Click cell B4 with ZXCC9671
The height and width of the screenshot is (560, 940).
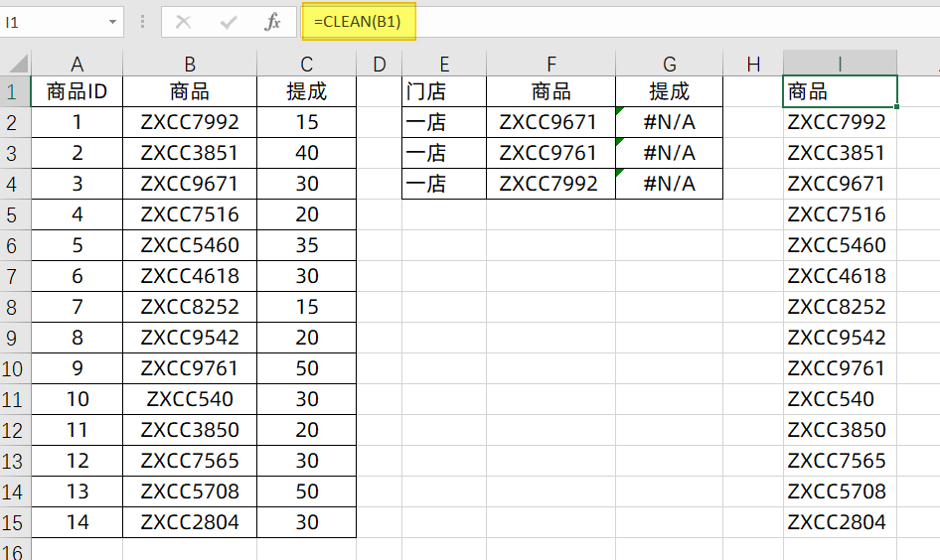[x=190, y=184]
